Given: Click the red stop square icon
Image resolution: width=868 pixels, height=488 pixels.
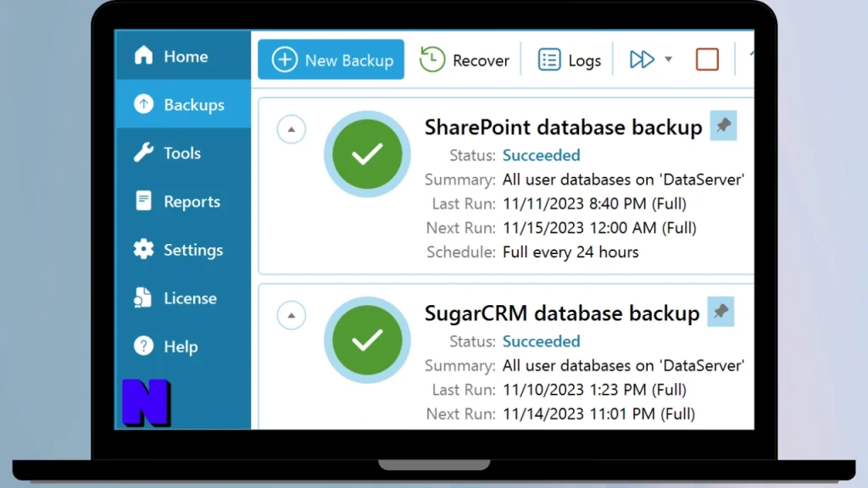Looking at the screenshot, I should coord(707,59).
